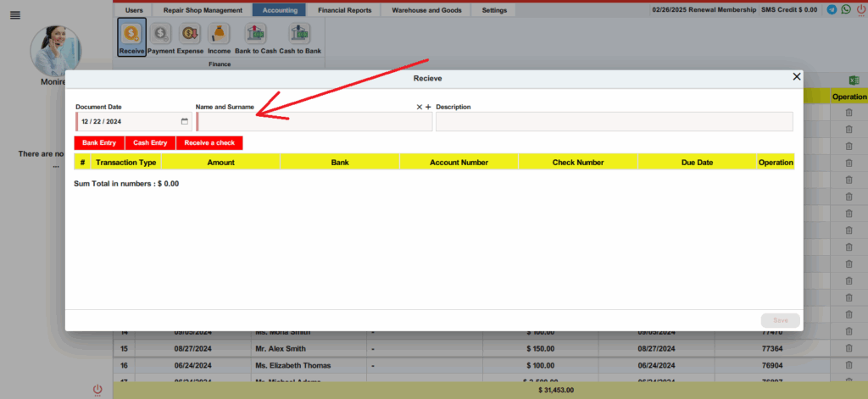
Task: Click the Save button in dialog
Action: pos(781,320)
